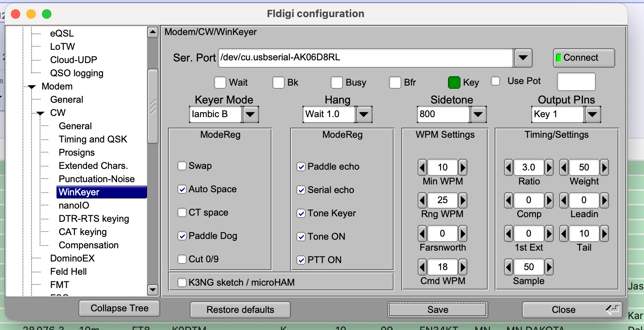Screen dimensions: 644x330
Task: Increase the Ratio value with right arrow
Action: (549, 167)
